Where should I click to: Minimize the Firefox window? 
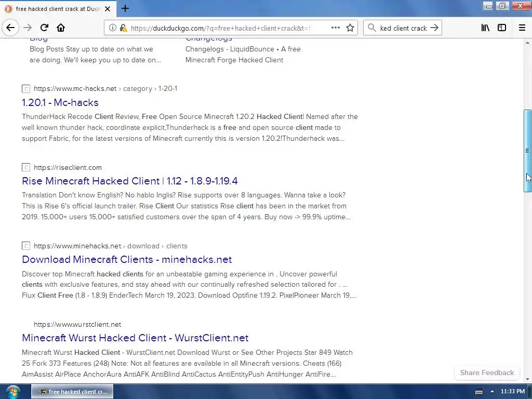(489, 6)
